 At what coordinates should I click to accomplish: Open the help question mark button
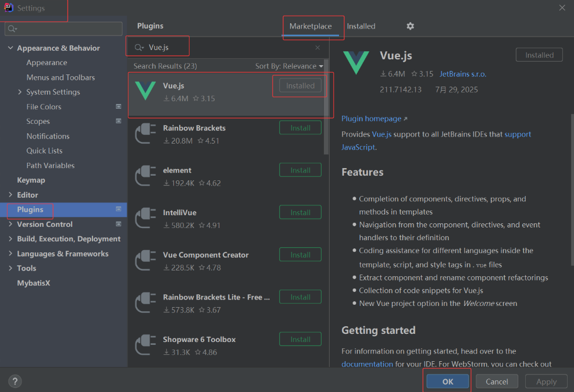coord(15,382)
